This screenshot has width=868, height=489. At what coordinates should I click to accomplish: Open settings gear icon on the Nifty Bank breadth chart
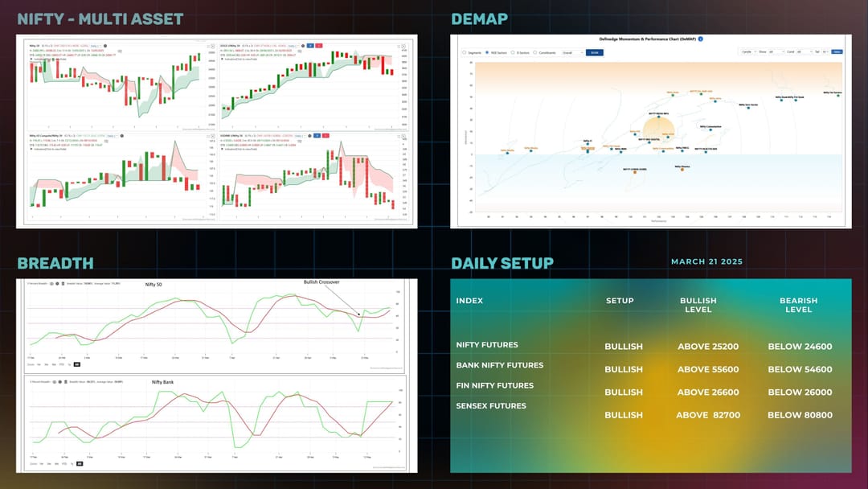tap(59, 381)
